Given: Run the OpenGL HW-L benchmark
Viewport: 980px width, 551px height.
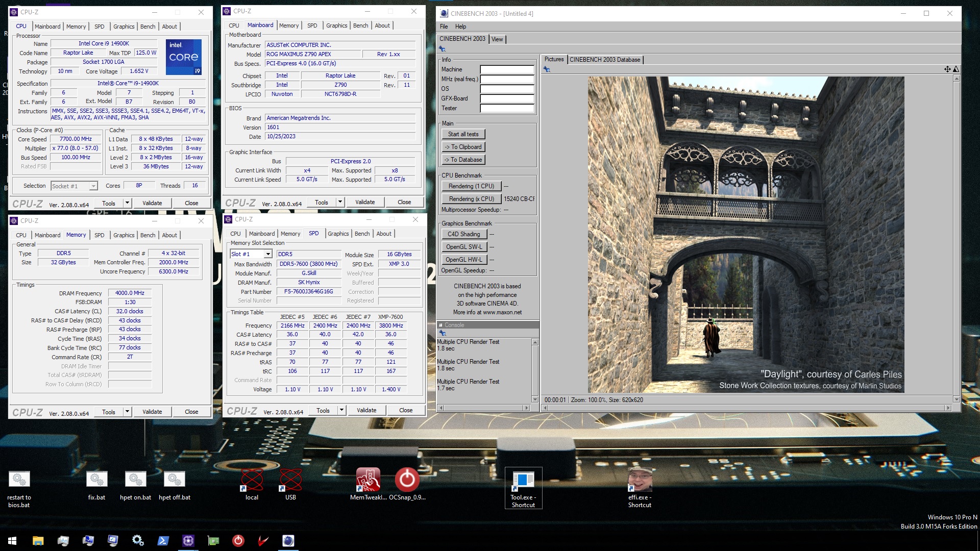Looking at the screenshot, I should click(464, 260).
